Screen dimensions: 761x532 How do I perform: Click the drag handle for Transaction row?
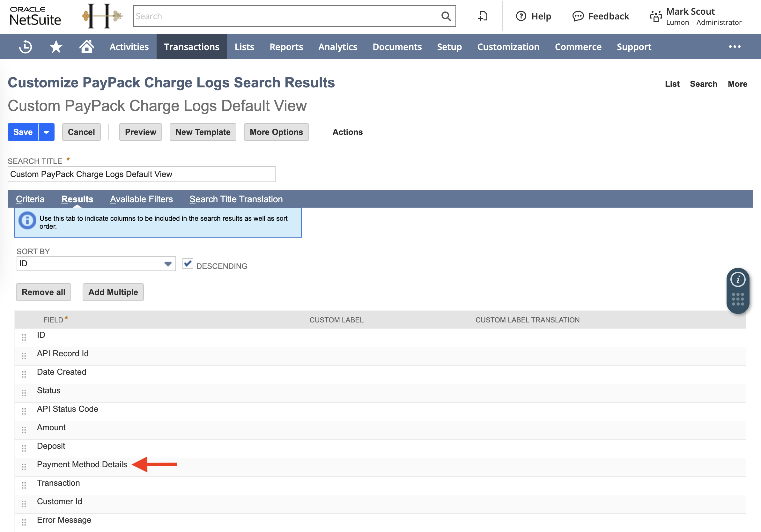coord(24,486)
